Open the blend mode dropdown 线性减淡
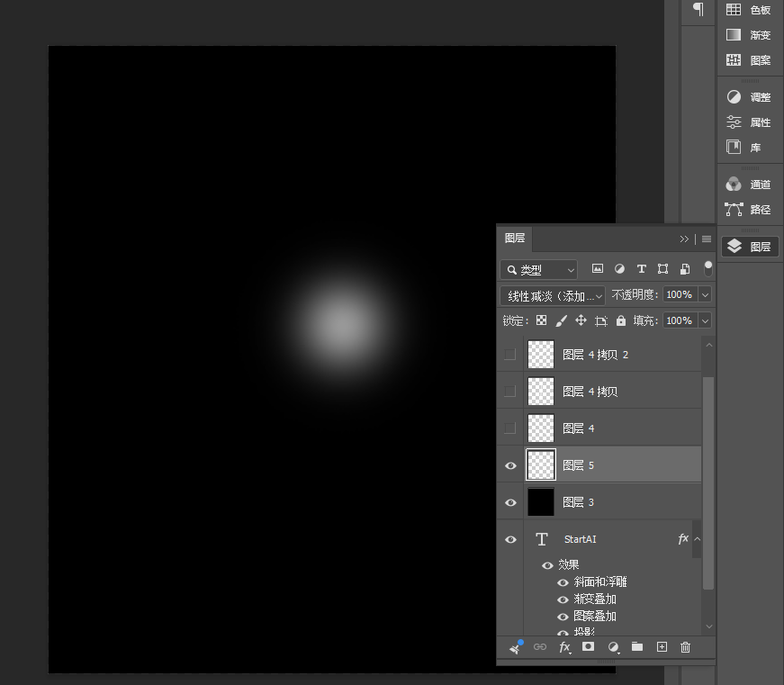The image size is (784, 685). point(553,296)
